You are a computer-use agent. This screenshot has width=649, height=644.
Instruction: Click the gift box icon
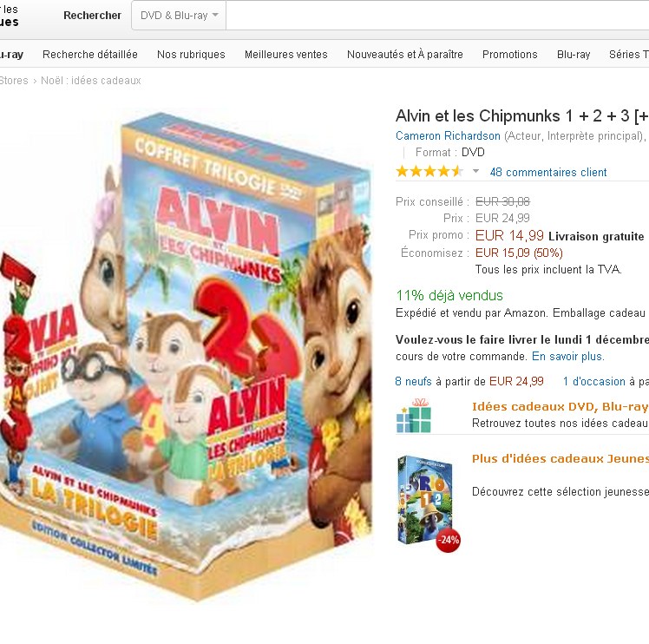[414, 416]
